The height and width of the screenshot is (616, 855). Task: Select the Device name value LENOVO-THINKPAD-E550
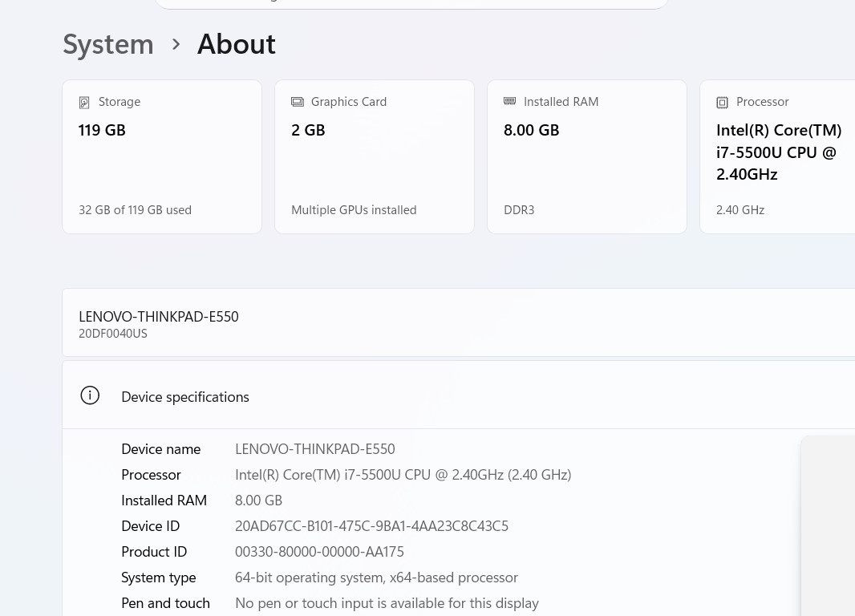(315, 449)
